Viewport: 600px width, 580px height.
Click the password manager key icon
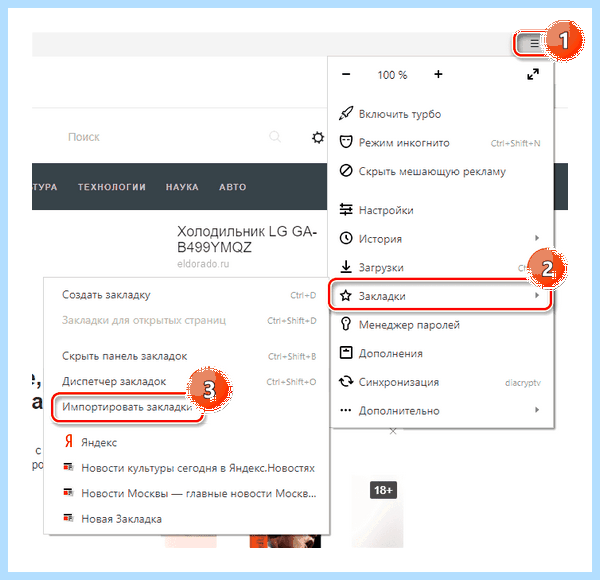click(x=346, y=324)
